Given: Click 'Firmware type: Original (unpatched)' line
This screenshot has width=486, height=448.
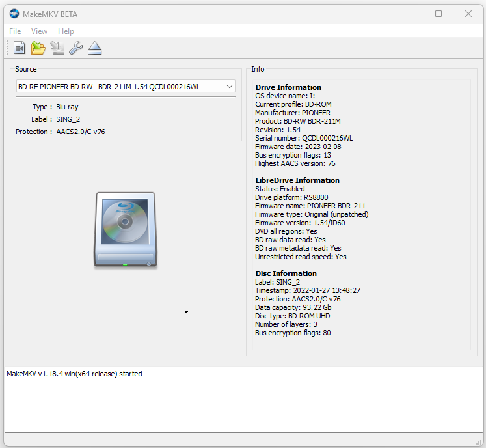Looking at the screenshot, I should 312,214.
